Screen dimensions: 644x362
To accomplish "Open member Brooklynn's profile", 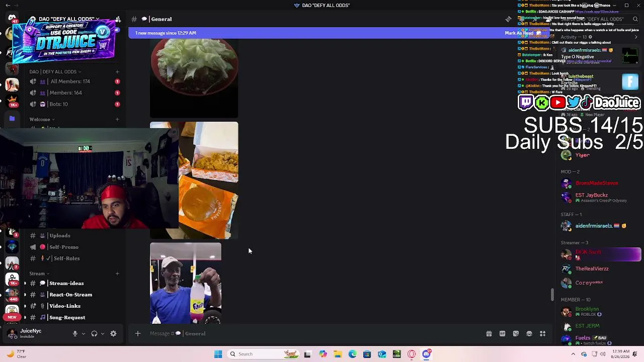I will pyautogui.click(x=600, y=312).
